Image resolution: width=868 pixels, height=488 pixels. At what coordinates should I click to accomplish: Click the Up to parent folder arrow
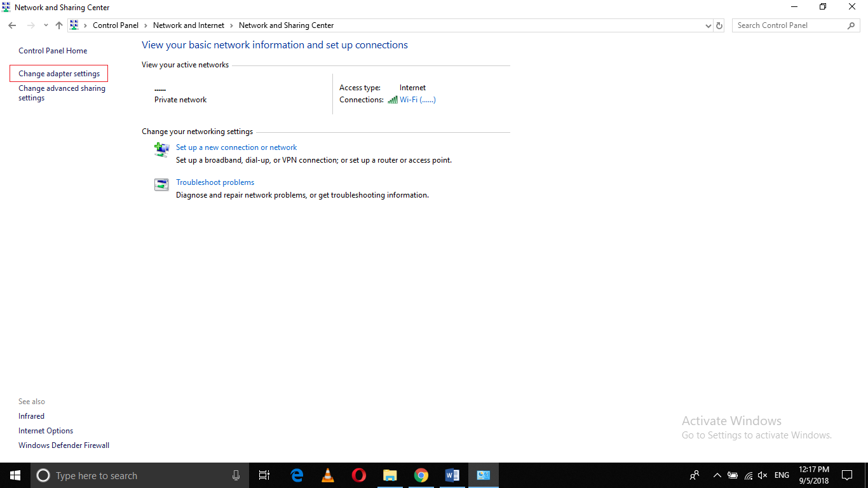click(x=59, y=25)
